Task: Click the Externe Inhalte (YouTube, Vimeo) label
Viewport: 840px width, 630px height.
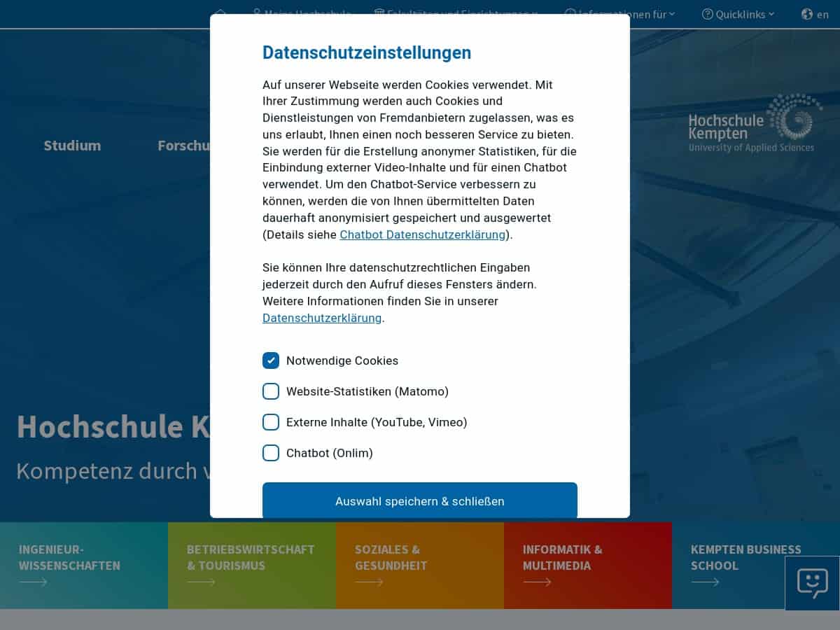Action: [x=377, y=422]
